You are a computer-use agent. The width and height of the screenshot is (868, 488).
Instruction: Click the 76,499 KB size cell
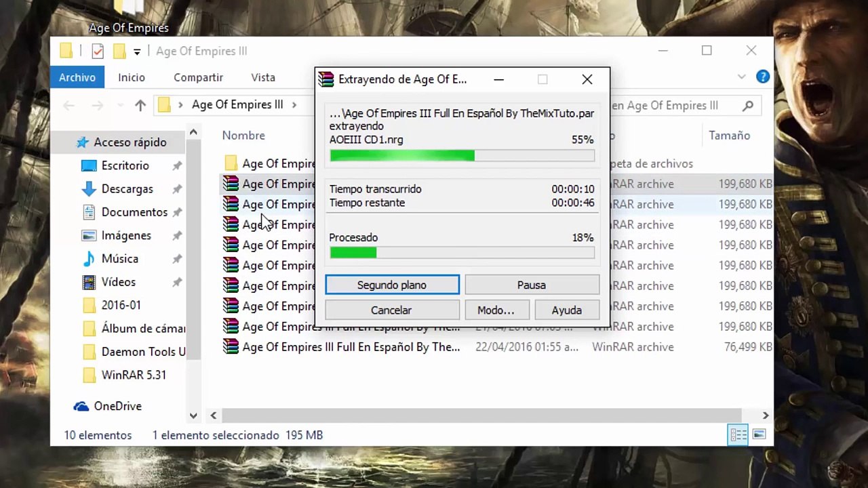748,347
